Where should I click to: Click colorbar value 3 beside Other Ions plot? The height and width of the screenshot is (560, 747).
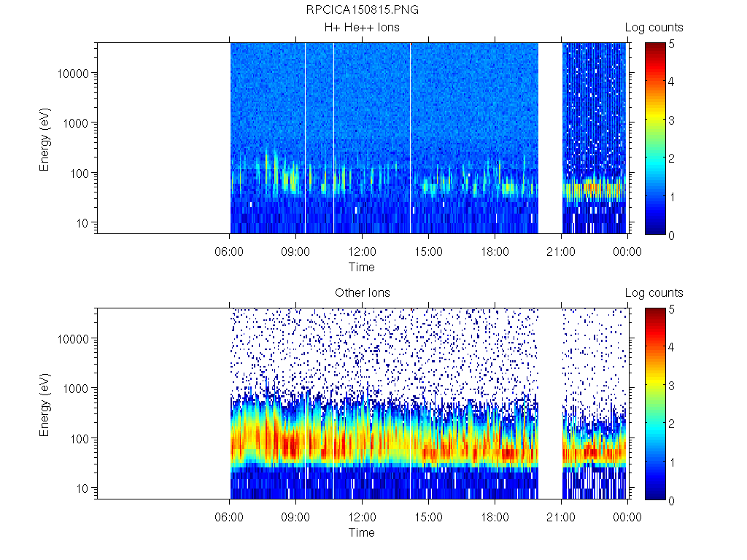671,386
